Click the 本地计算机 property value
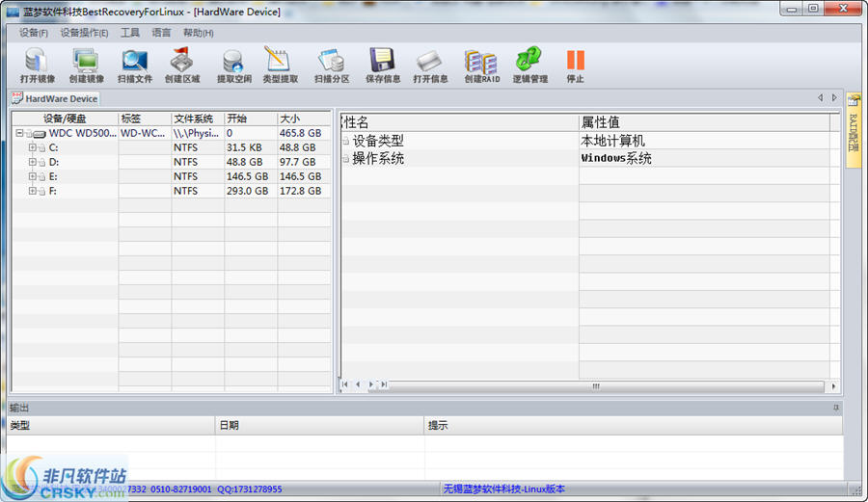Screen dimensions: 868x502 (x=612, y=141)
